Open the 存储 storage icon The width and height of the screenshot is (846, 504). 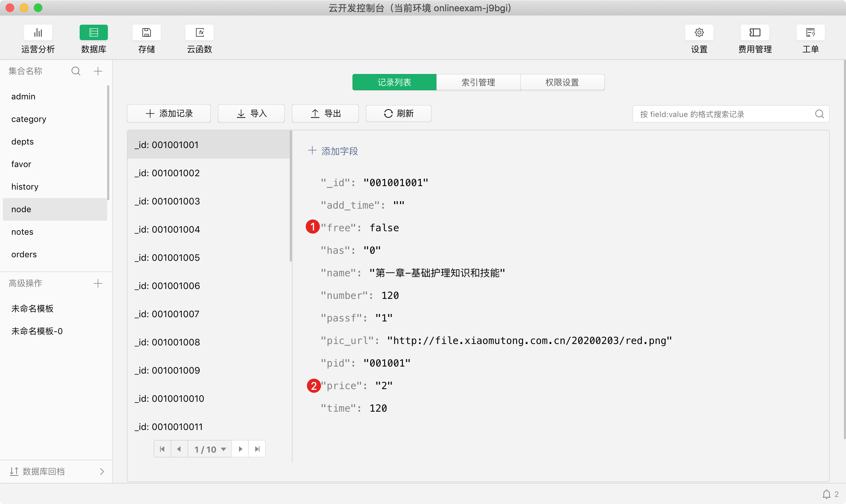[x=146, y=32]
